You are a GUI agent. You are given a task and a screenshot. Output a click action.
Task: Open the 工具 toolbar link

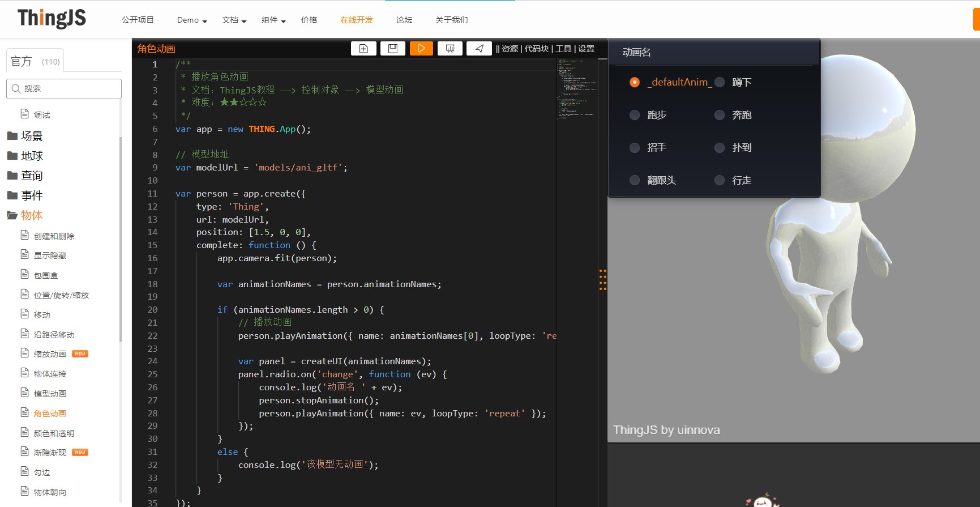pyautogui.click(x=563, y=49)
